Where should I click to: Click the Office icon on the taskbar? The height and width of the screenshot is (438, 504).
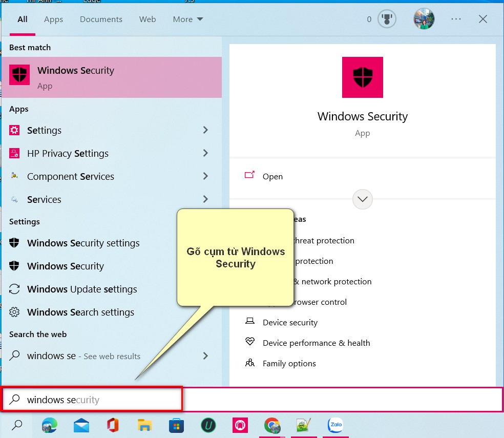[x=113, y=425]
